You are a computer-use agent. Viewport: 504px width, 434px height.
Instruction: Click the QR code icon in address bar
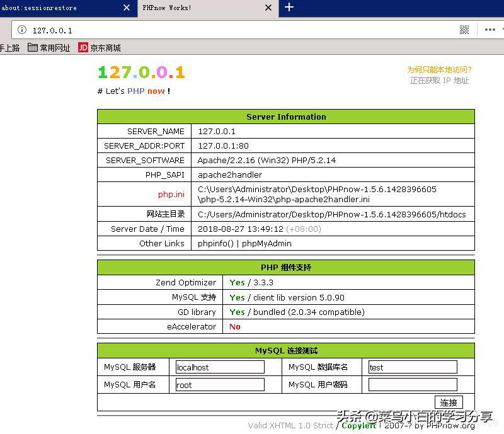click(464, 29)
